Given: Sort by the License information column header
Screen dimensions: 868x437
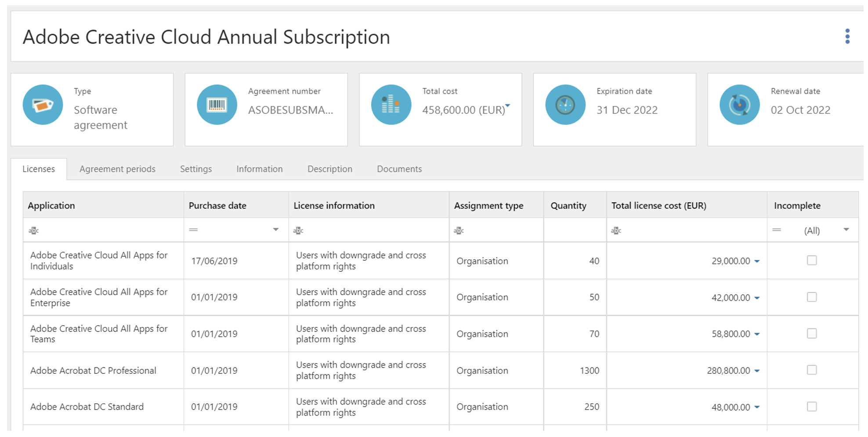Looking at the screenshot, I should pyautogui.click(x=369, y=205).
